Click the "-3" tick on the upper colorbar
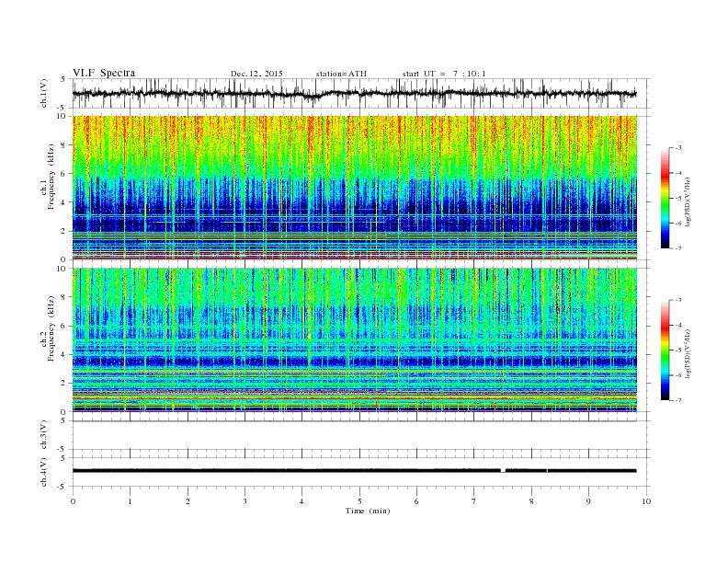728x563 pixels. pyautogui.click(x=678, y=148)
